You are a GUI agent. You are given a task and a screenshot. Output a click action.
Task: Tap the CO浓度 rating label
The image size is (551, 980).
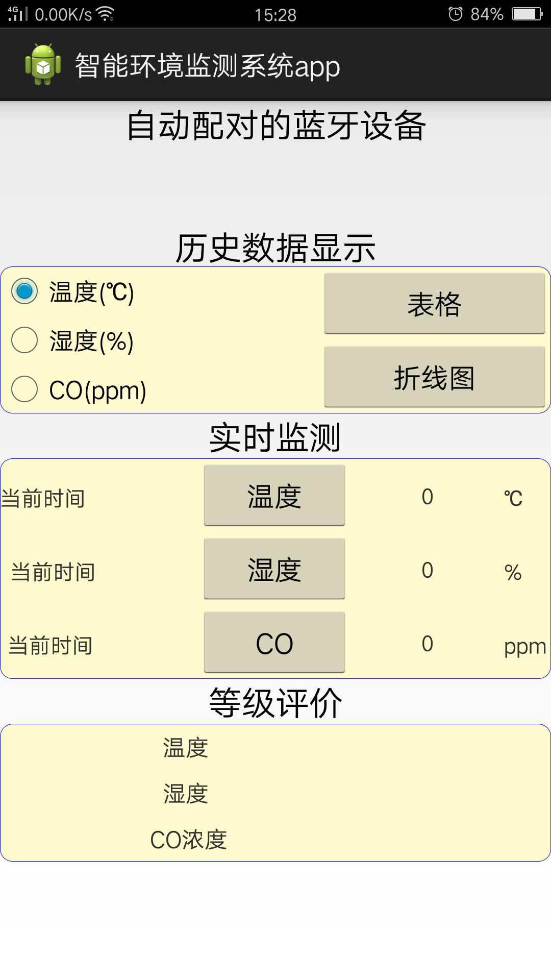(188, 840)
